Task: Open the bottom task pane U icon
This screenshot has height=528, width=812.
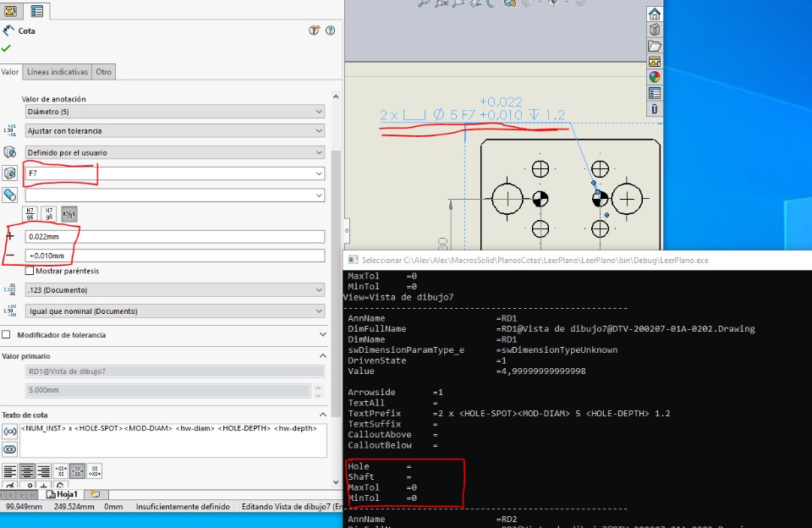Action: (x=655, y=109)
